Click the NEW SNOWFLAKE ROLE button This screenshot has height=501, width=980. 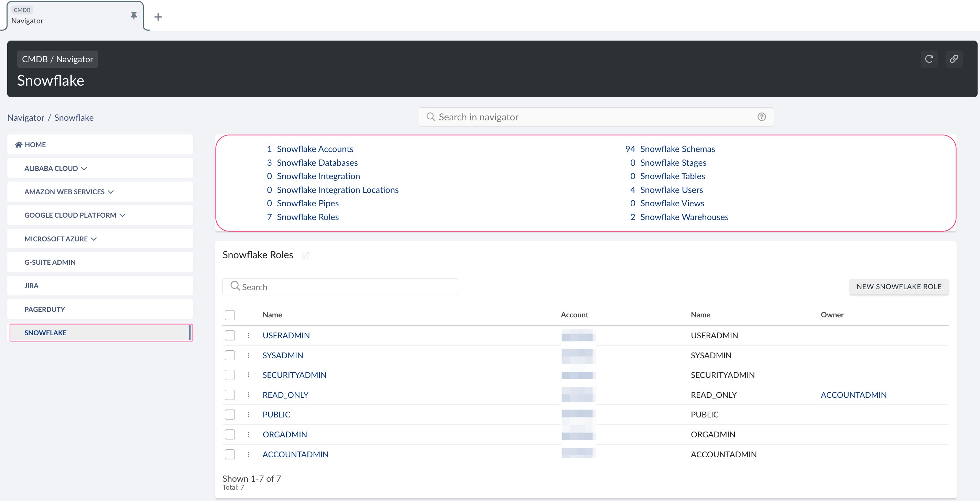click(x=899, y=287)
